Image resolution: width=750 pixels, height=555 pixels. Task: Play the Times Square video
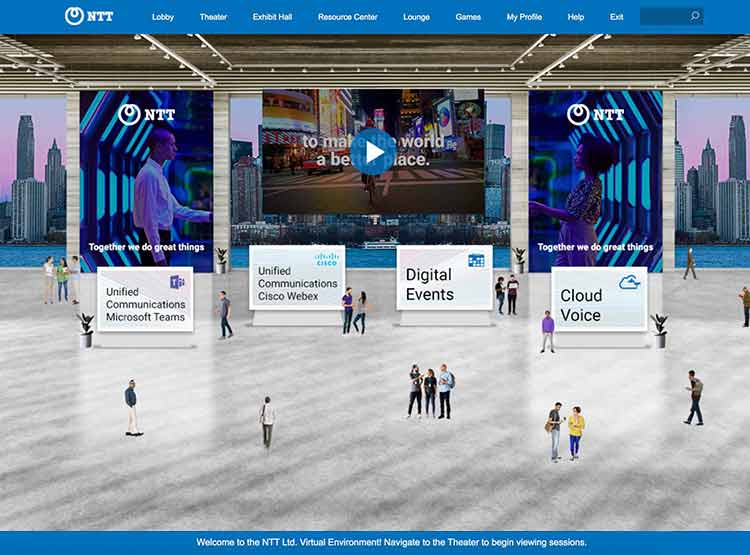click(x=374, y=151)
